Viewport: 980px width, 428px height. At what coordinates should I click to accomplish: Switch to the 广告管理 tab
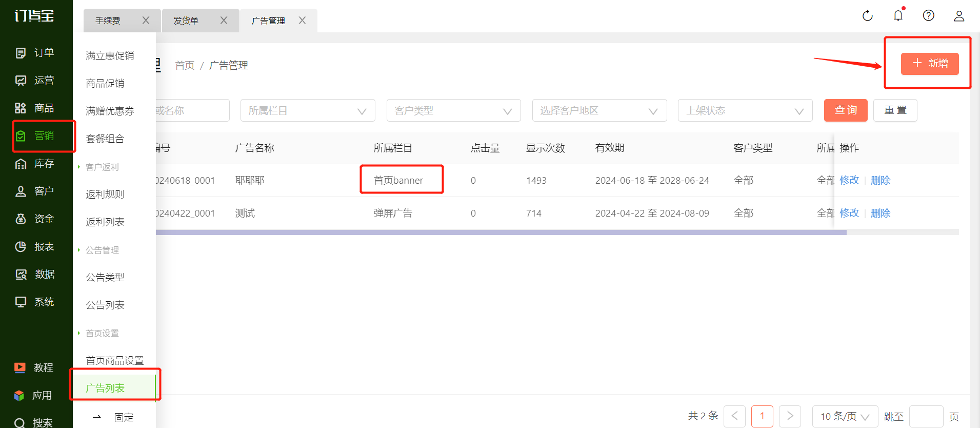[268, 21]
